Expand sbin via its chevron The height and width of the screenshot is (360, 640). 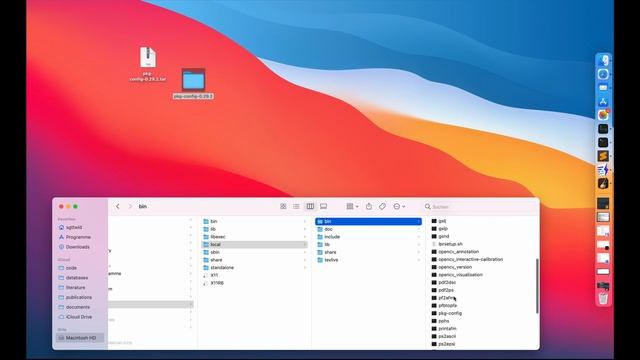(x=304, y=252)
